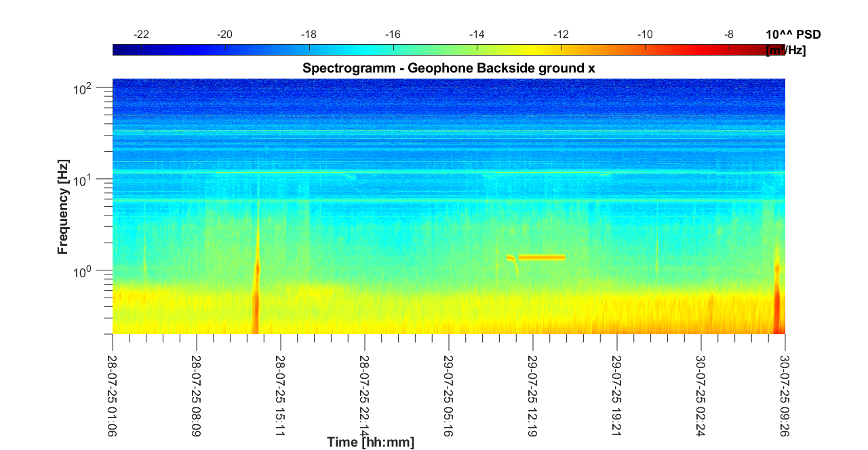Viewport: 868px width, 450px height.
Task: Click the plot title 'Spectrogramm - Geophone Backside ground x'
Action: point(448,68)
